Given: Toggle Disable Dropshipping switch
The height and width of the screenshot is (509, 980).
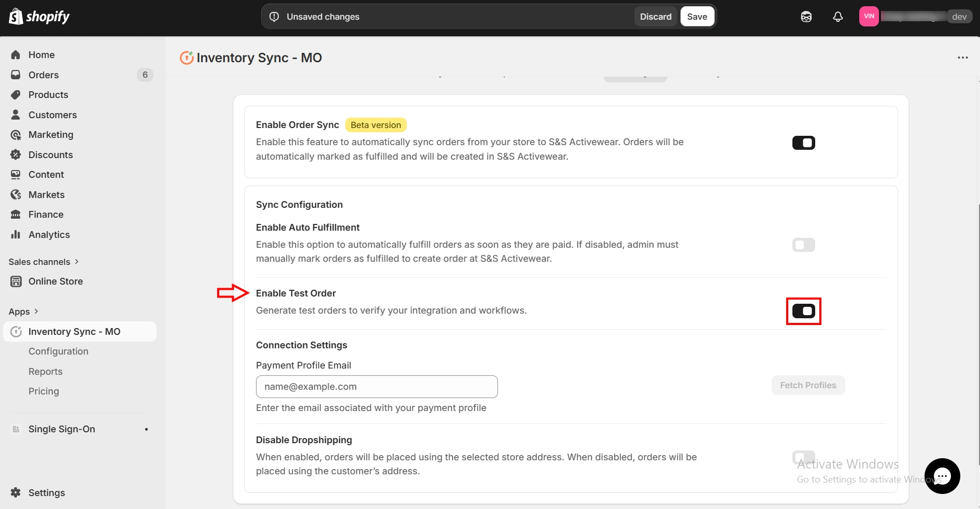Looking at the screenshot, I should point(803,458).
